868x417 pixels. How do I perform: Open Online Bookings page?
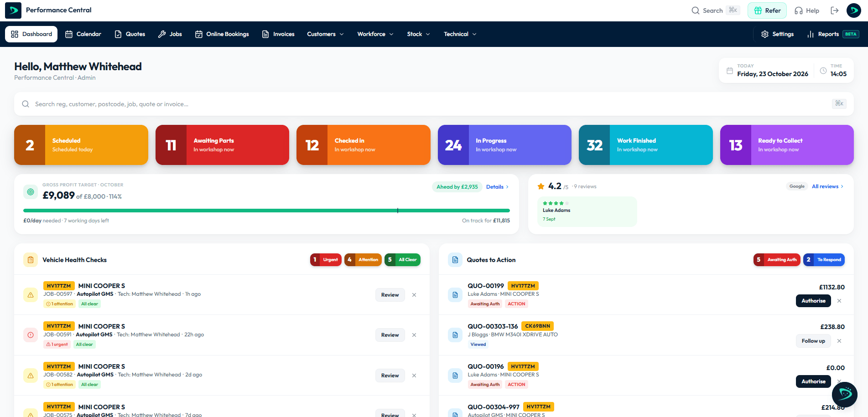tap(222, 34)
